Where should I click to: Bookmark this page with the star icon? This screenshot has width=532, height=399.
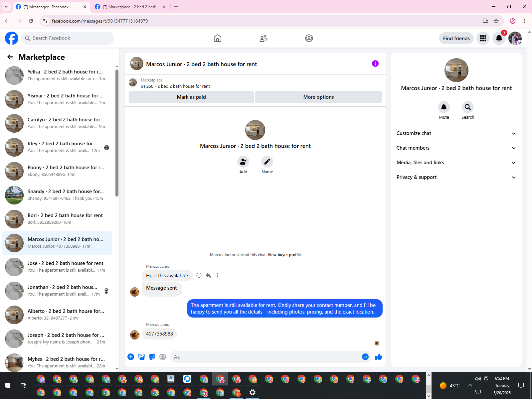(x=496, y=21)
